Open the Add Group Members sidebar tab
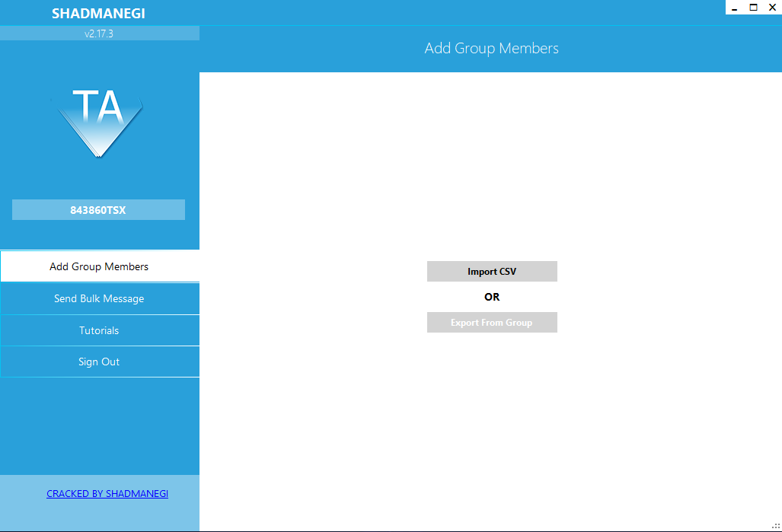782x532 pixels. pyautogui.click(x=100, y=266)
